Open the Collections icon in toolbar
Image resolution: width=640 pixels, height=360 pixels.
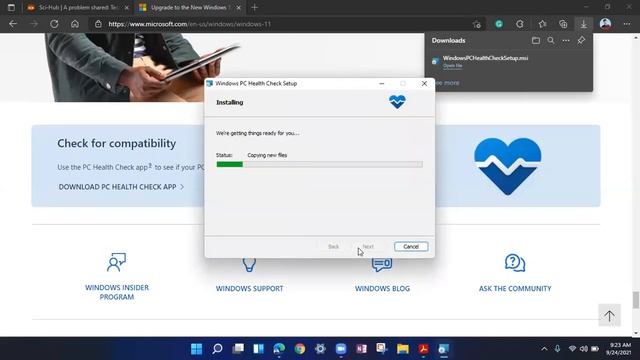point(563,24)
